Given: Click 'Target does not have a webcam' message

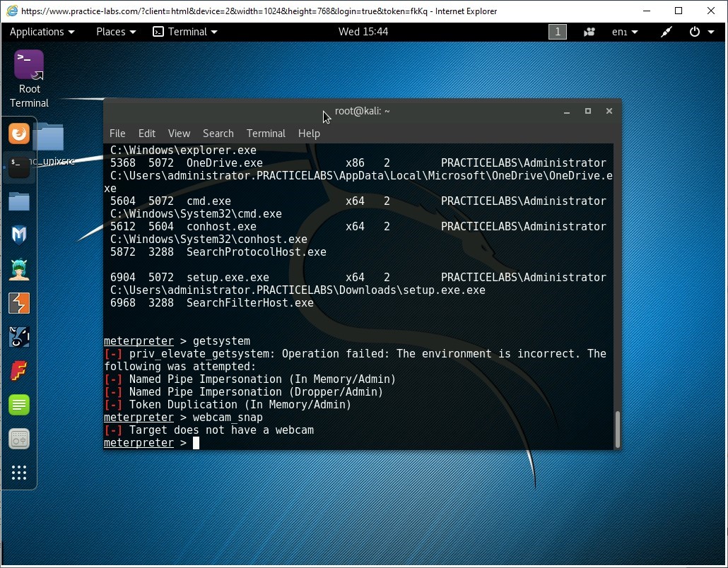Looking at the screenshot, I should pos(221,430).
